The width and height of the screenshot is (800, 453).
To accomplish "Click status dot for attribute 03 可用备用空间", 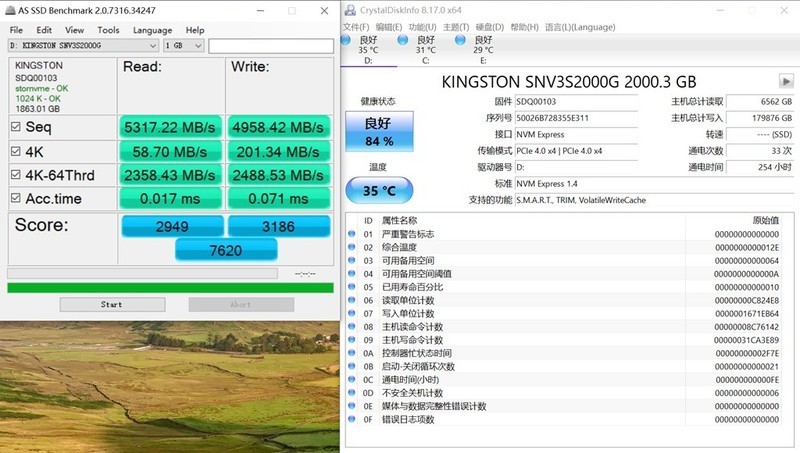I will coord(352,260).
